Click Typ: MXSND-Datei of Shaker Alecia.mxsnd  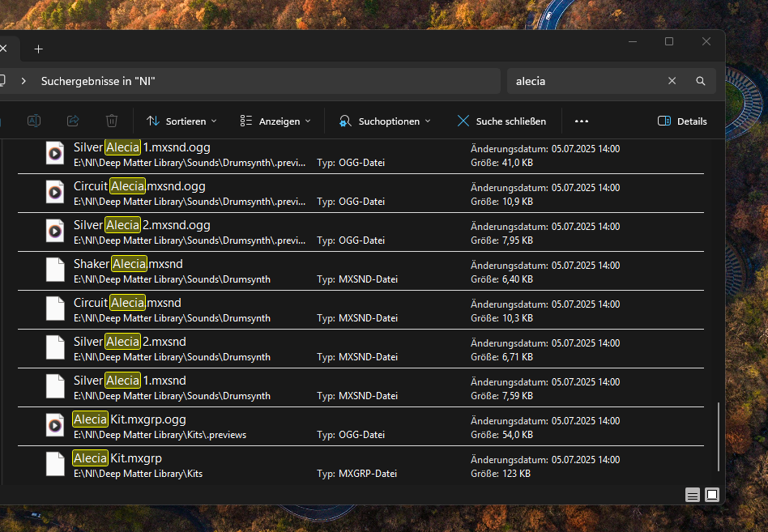[357, 279]
